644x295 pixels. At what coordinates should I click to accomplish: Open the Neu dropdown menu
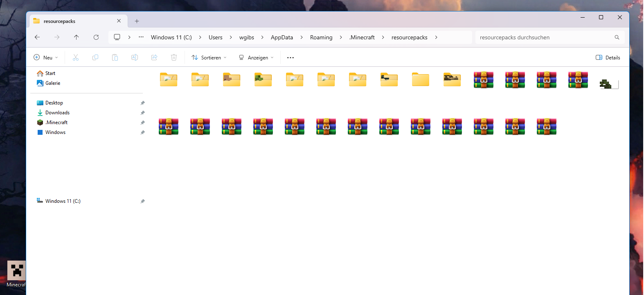pyautogui.click(x=46, y=58)
